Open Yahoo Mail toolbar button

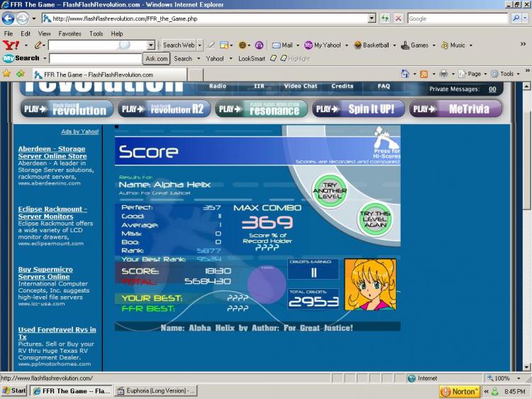tap(282, 45)
